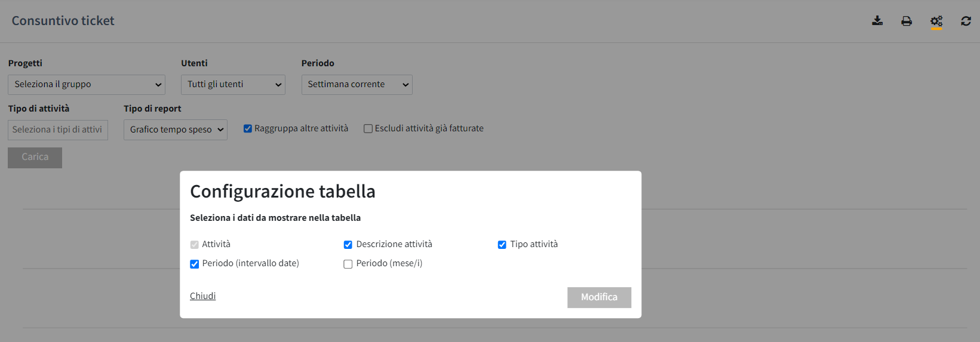Toggle Periodo (intervallo date) checkbox
The height and width of the screenshot is (342, 980).
click(194, 264)
